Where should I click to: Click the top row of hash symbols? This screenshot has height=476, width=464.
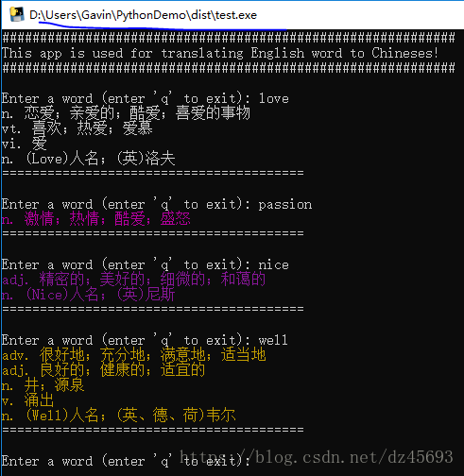point(229,38)
